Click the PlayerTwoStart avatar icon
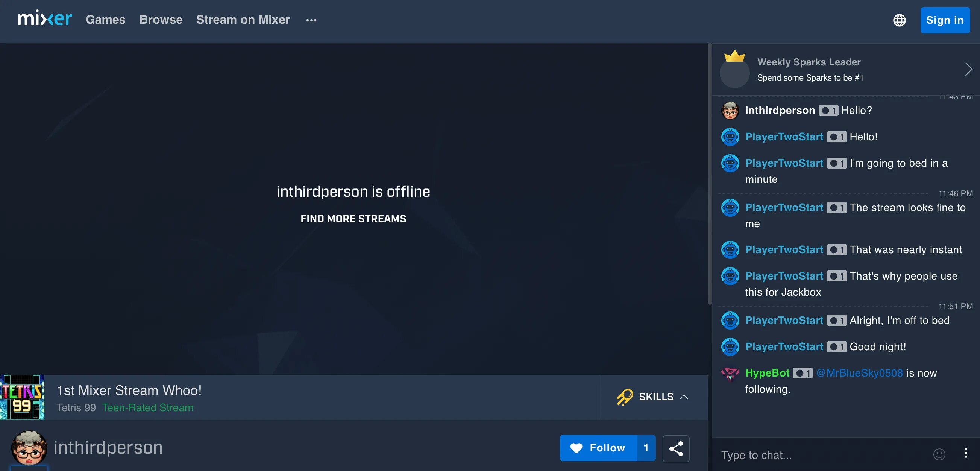 [x=730, y=136]
